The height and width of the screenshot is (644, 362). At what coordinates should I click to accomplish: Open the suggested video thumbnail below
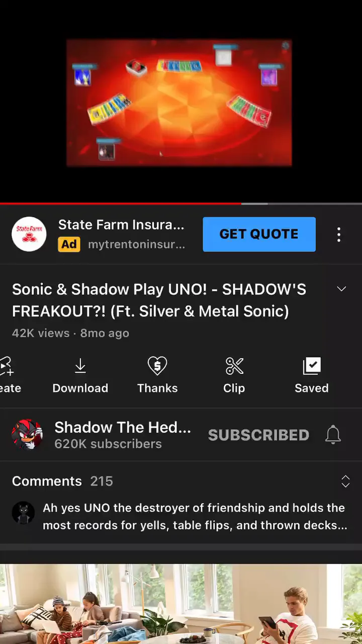(x=181, y=604)
